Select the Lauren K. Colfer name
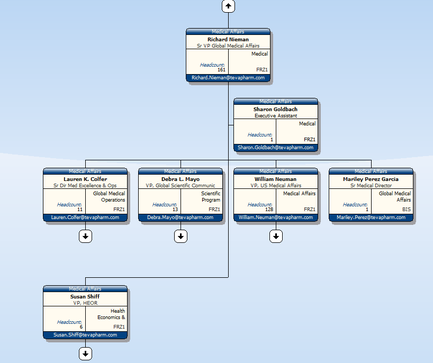This screenshot has height=363, width=433. pyautogui.click(x=85, y=179)
